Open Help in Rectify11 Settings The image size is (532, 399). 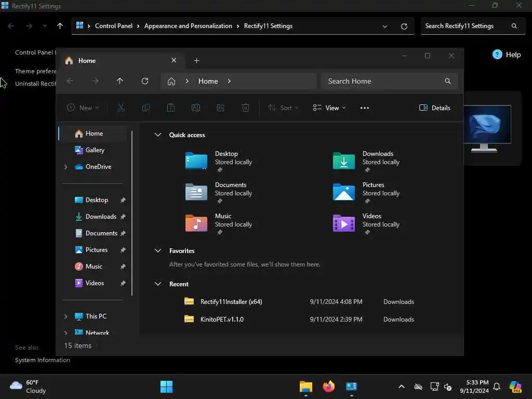[x=507, y=55]
